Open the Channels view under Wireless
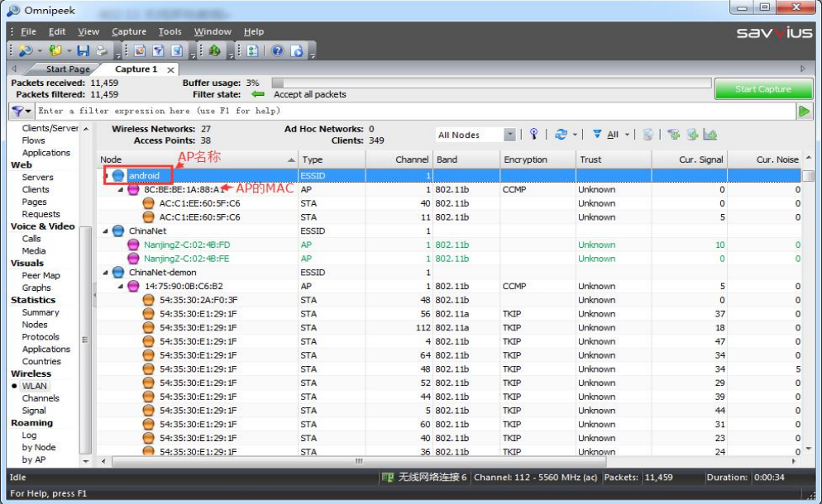The width and height of the screenshot is (822, 504). [x=41, y=398]
